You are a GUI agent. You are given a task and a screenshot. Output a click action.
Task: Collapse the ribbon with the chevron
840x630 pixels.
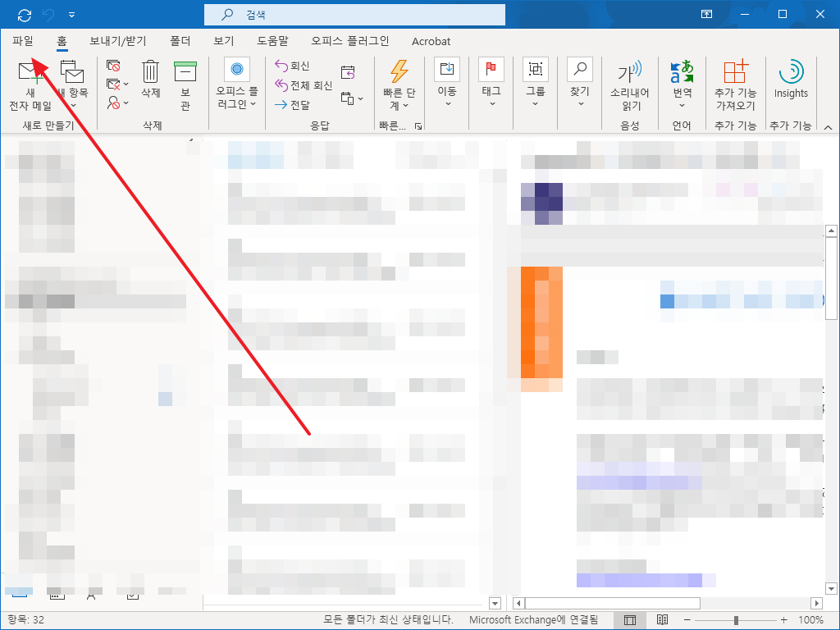pyautogui.click(x=828, y=127)
